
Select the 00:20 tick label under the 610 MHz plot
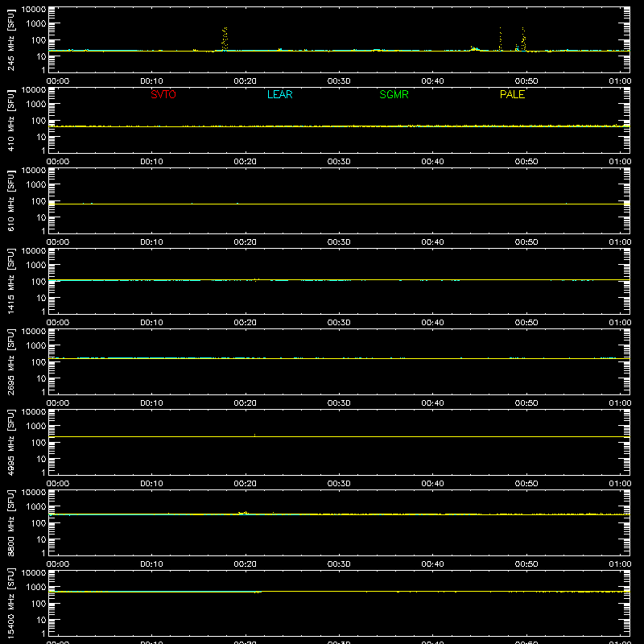(x=246, y=242)
